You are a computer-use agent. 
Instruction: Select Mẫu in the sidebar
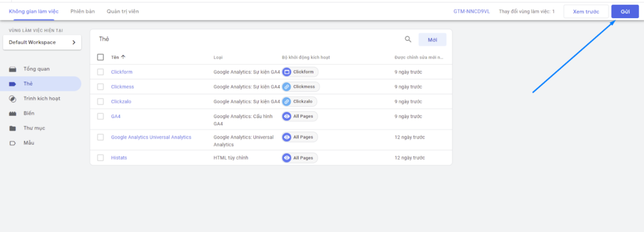[29, 143]
